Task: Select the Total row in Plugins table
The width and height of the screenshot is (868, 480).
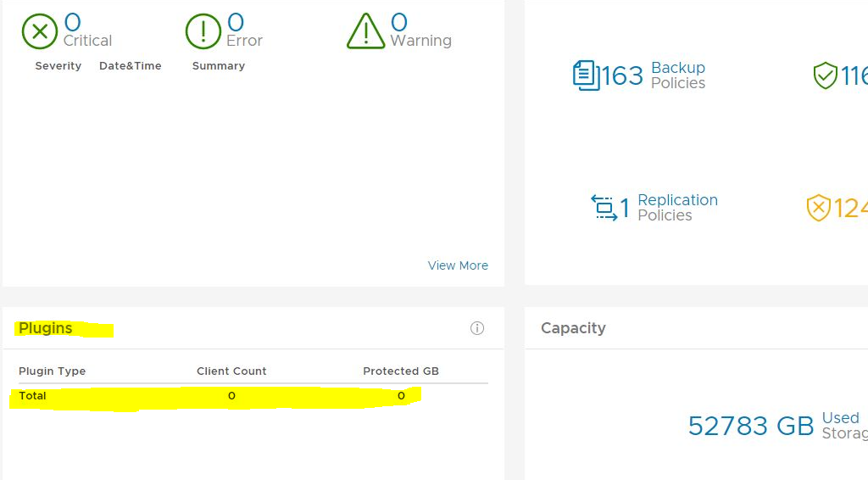Action: pyautogui.click(x=33, y=396)
